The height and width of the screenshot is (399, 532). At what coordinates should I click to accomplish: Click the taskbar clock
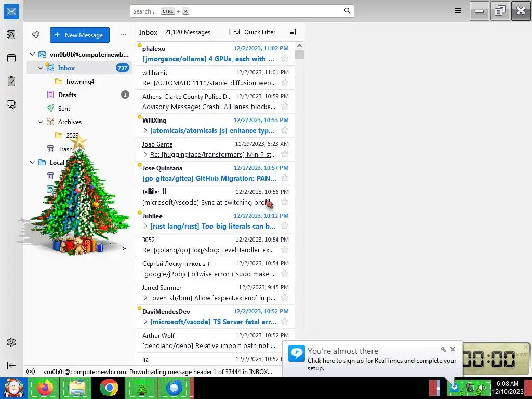click(x=508, y=388)
